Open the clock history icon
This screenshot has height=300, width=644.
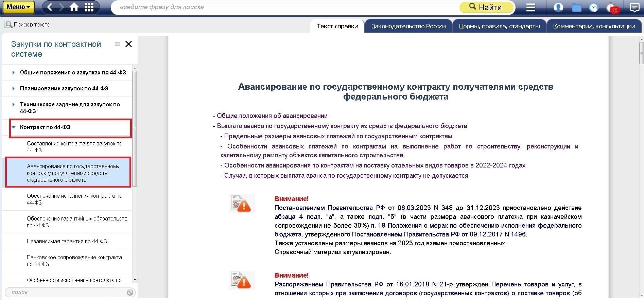coord(594,7)
